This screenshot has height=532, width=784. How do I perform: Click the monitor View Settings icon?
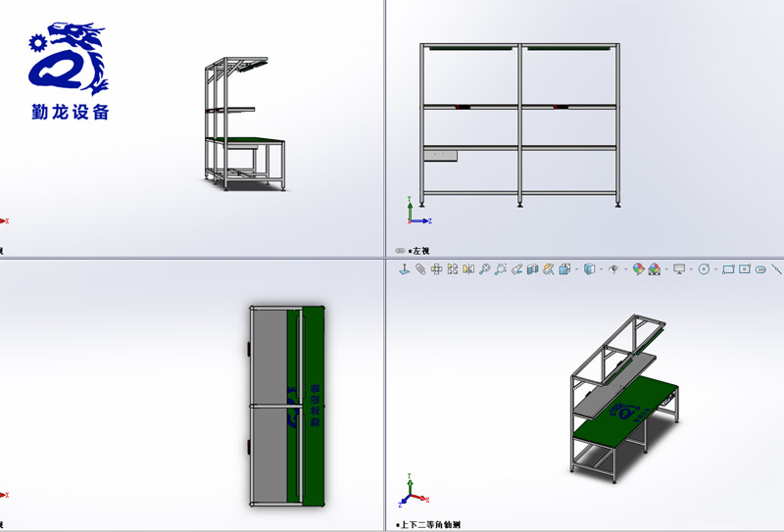[x=679, y=268]
